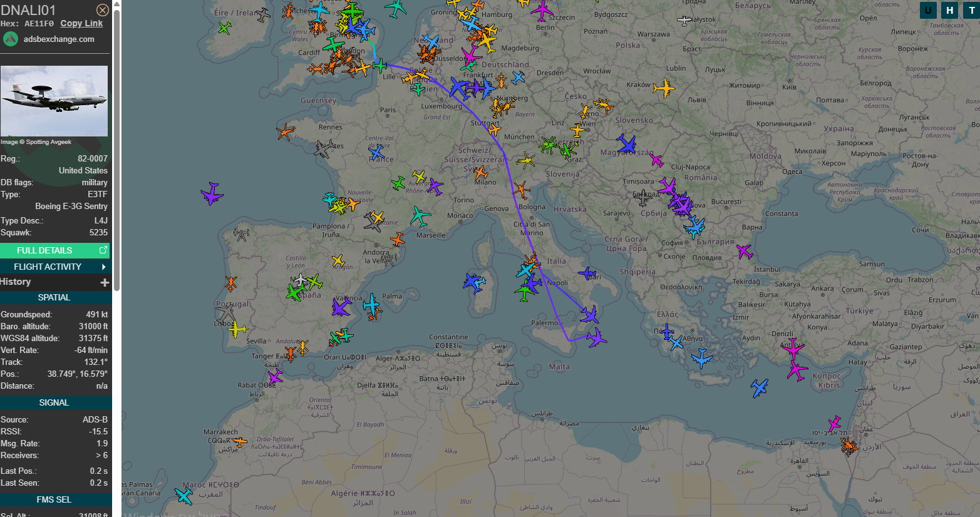Close the DNALI01 aircraft info panel
Image resolution: width=980 pixels, height=517 pixels.
[x=103, y=10]
